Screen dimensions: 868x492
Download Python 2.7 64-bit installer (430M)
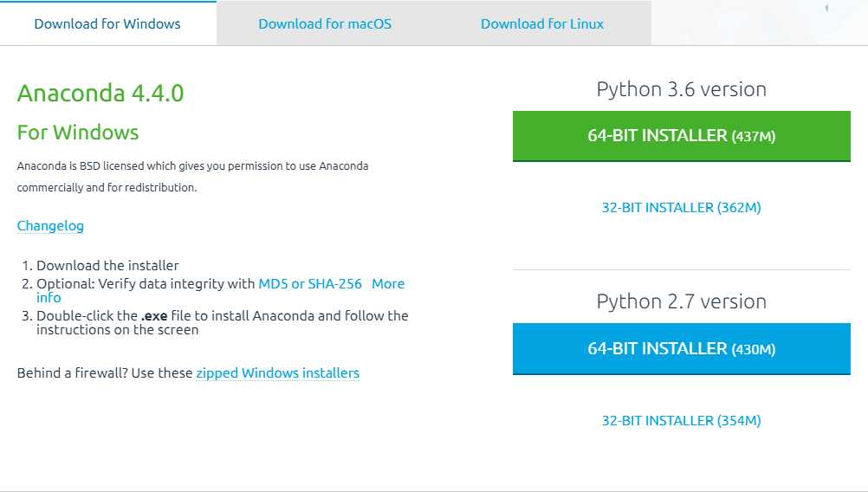(682, 349)
